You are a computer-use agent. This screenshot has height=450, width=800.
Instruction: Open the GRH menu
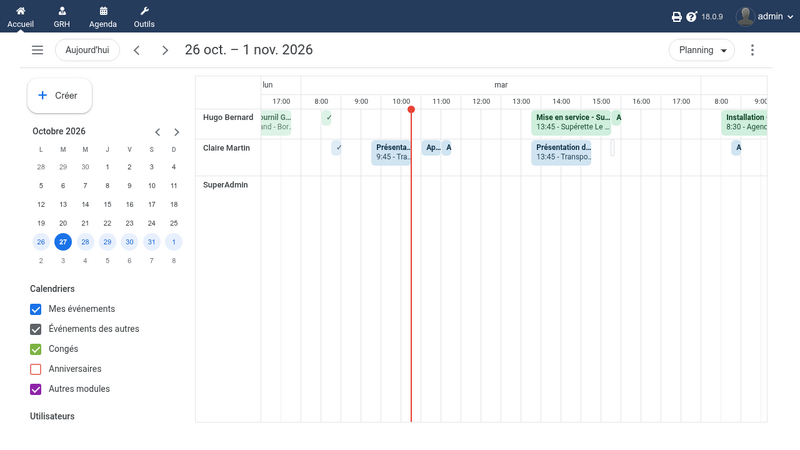62,16
